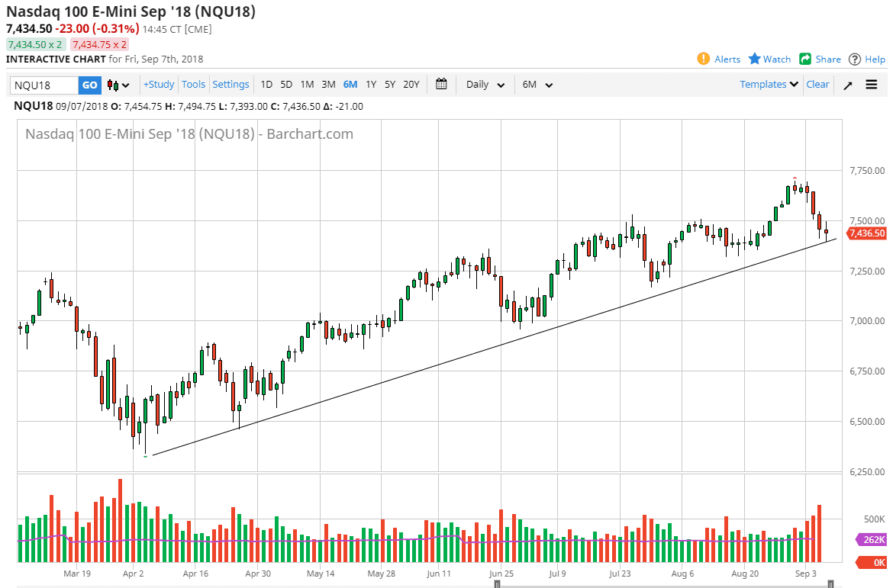
Task: Open the 6M range dropdown
Action: tap(538, 85)
